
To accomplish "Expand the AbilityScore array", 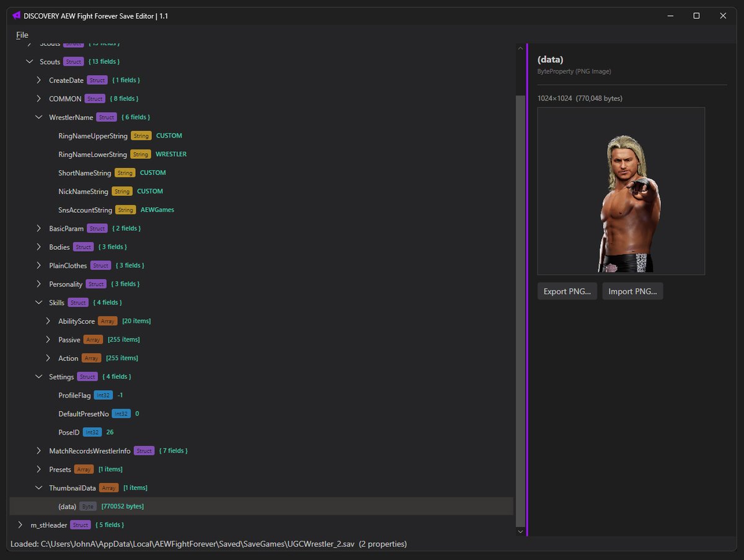I will [48, 321].
